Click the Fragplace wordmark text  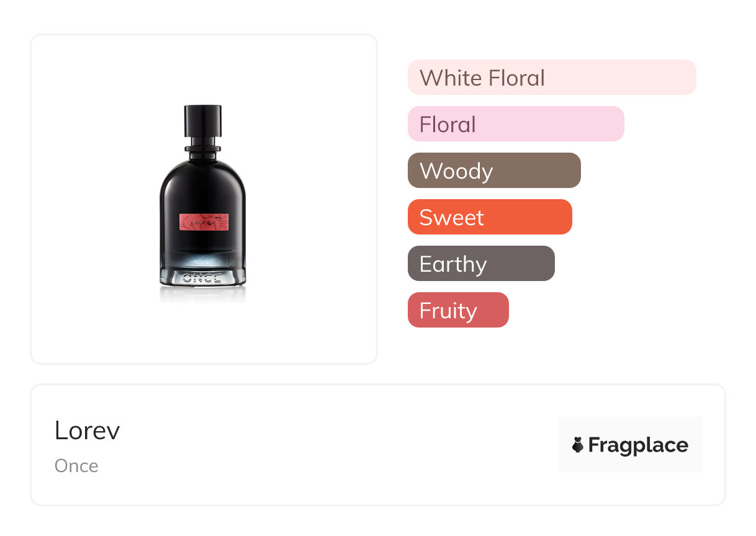pos(638,445)
